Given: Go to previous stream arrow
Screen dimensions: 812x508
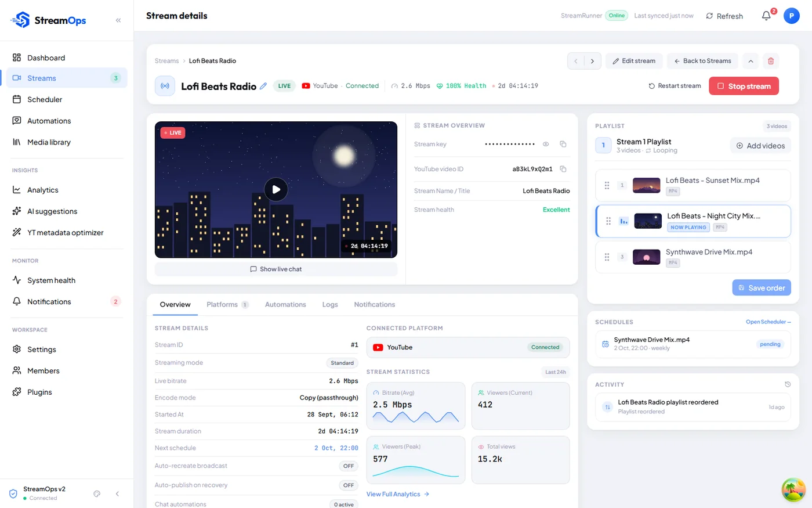Looking at the screenshot, I should (x=575, y=61).
